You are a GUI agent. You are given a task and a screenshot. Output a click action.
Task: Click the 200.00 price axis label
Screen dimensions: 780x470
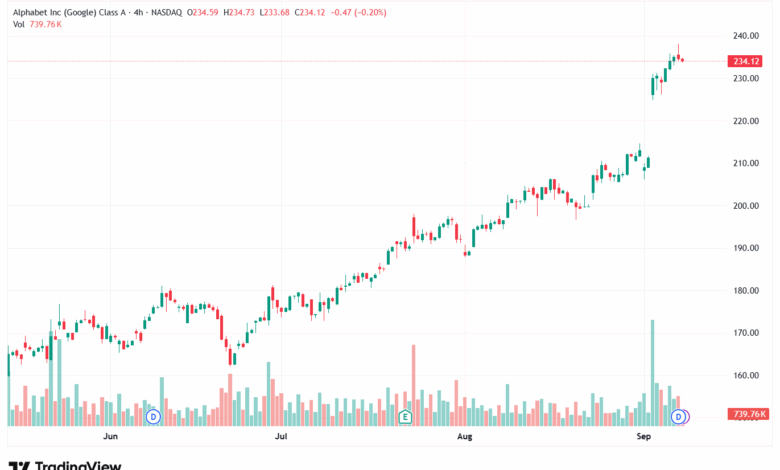click(744, 206)
